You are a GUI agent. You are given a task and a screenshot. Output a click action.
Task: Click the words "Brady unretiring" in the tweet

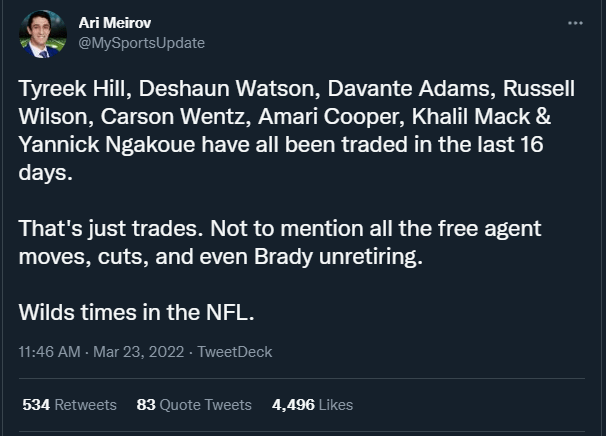pos(356,257)
